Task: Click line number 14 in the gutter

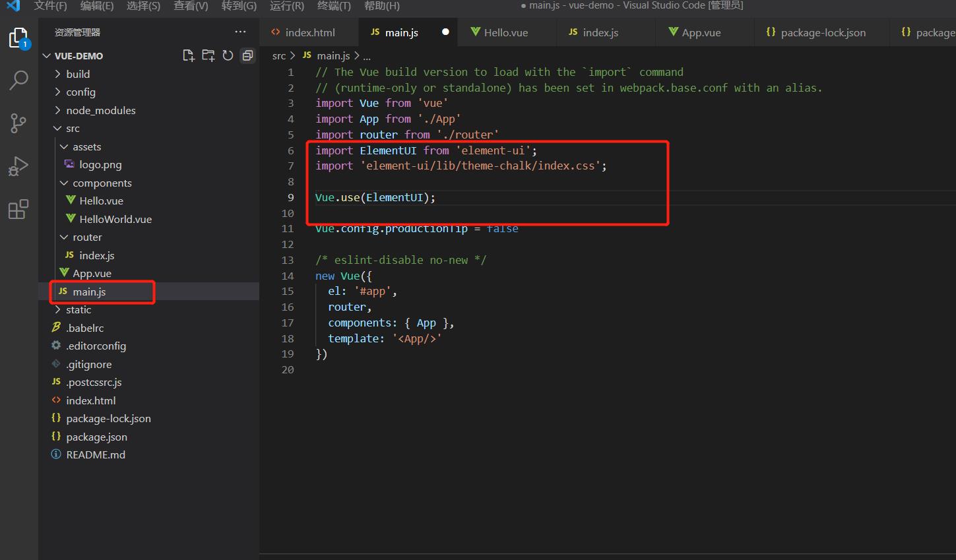Action: pyautogui.click(x=288, y=276)
